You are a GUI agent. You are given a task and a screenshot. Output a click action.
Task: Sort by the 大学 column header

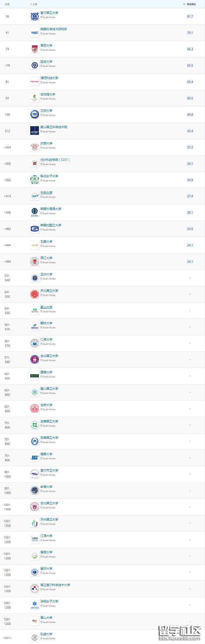[x=35, y=4]
